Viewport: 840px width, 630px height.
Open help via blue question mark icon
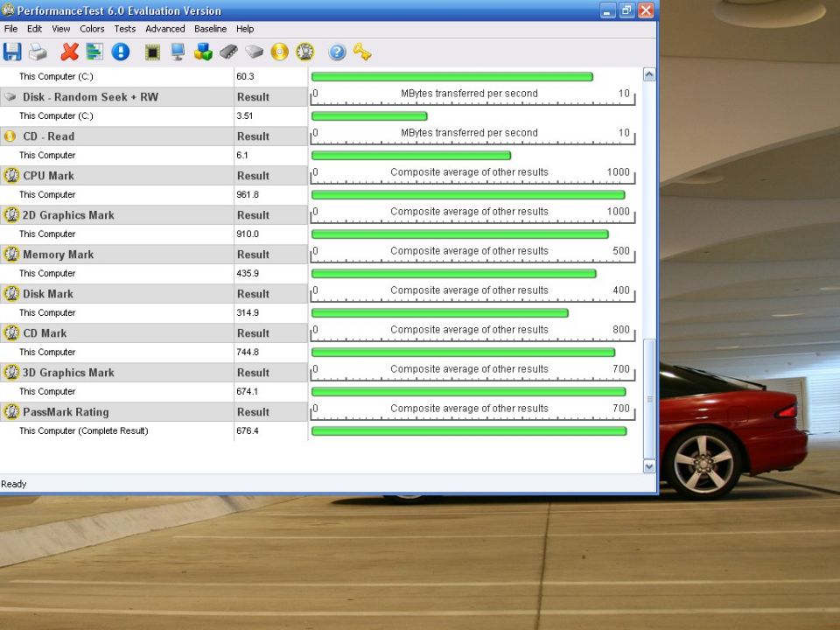337,52
